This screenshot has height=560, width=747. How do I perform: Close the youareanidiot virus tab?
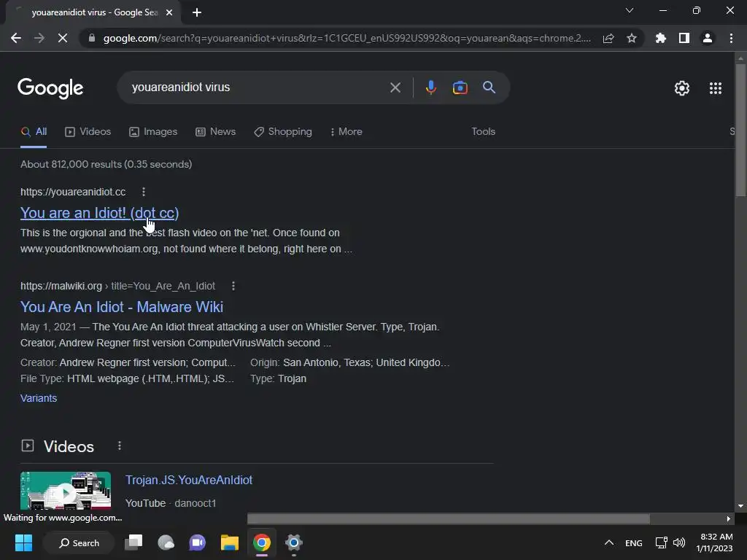pos(169,13)
